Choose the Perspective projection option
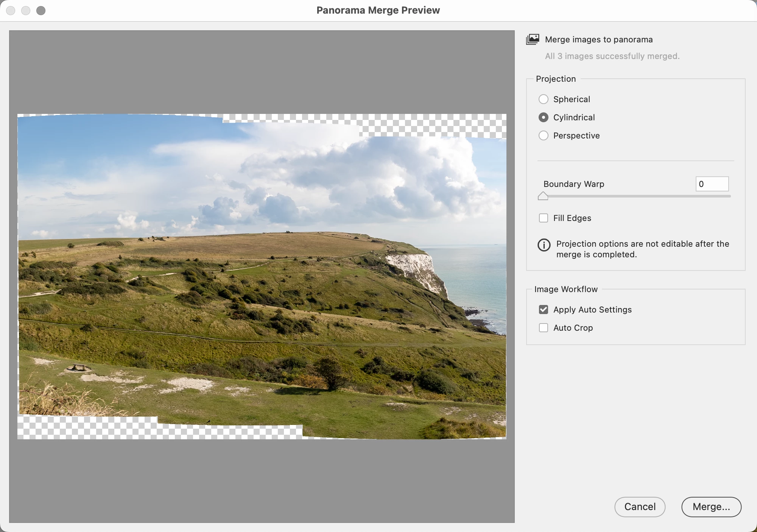The width and height of the screenshot is (757, 532). click(x=544, y=135)
